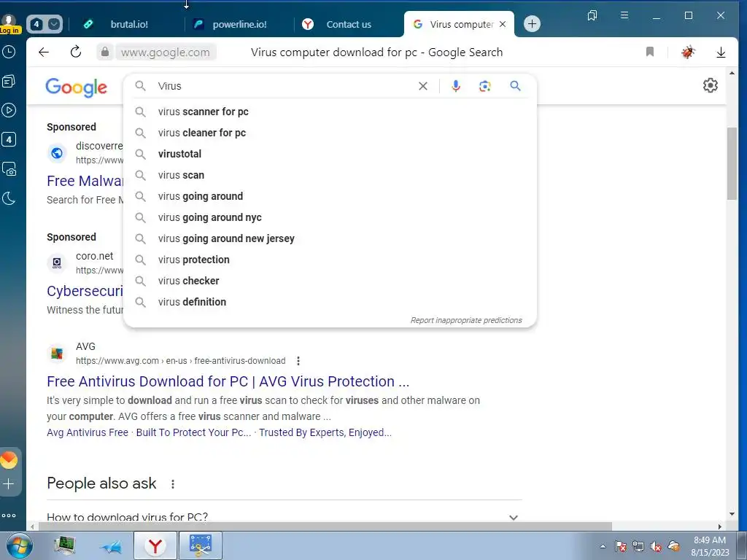The height and width of the screenshot is (560, 747).
Task: Select suggestion virus checker
Action: (330, 281)
